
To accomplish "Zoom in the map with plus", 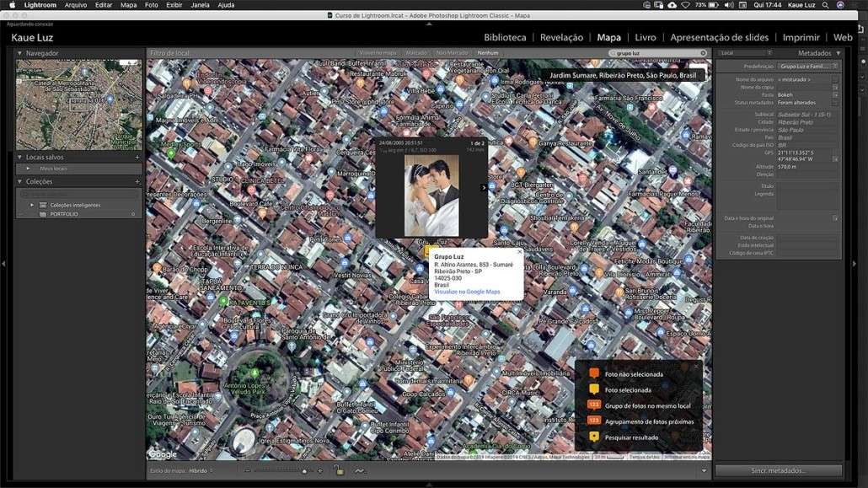I will [x=319, y=471].
